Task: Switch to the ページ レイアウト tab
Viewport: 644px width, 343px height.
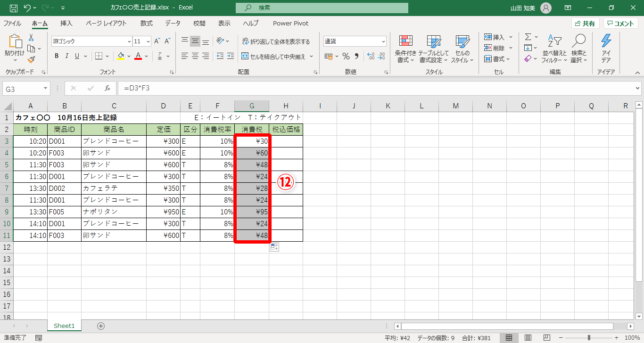Action: tap(106, 24)
